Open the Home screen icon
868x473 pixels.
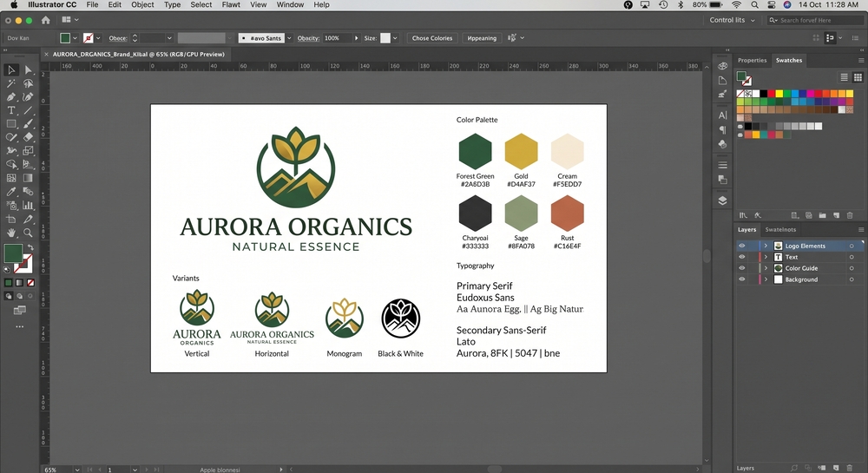45,20
